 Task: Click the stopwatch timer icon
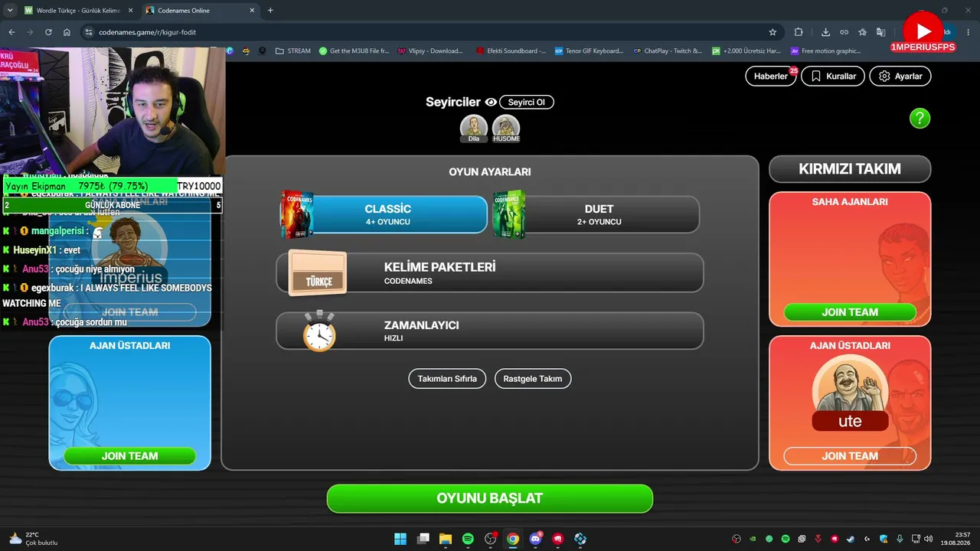pyautogui.click(x=319, y=331)
